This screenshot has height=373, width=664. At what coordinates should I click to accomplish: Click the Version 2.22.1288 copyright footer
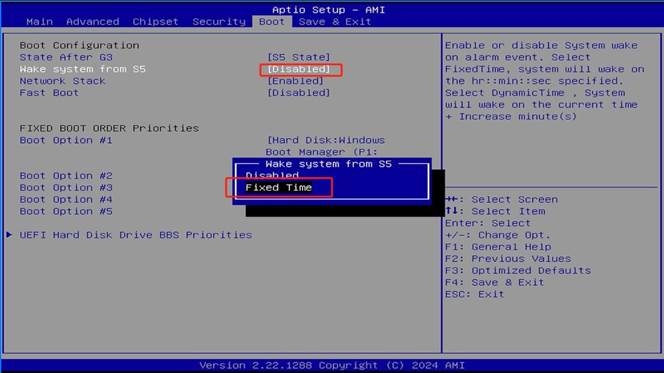(x=332, y=365)
